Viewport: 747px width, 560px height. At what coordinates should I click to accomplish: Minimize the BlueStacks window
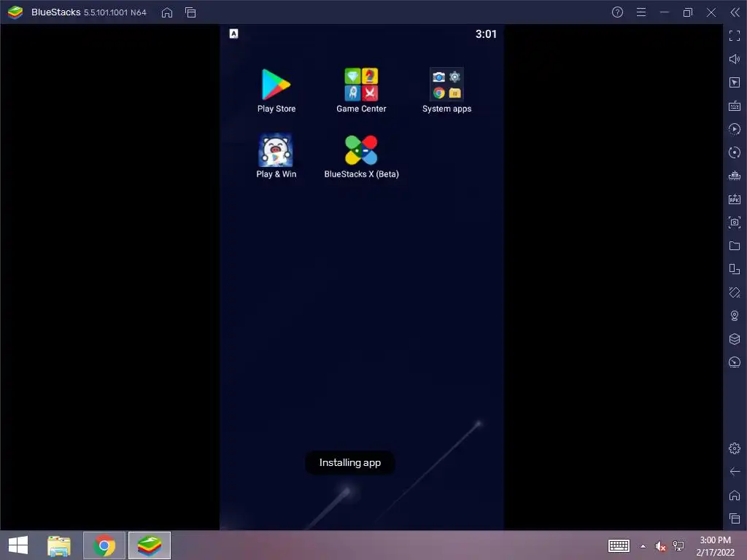point(664,12)
